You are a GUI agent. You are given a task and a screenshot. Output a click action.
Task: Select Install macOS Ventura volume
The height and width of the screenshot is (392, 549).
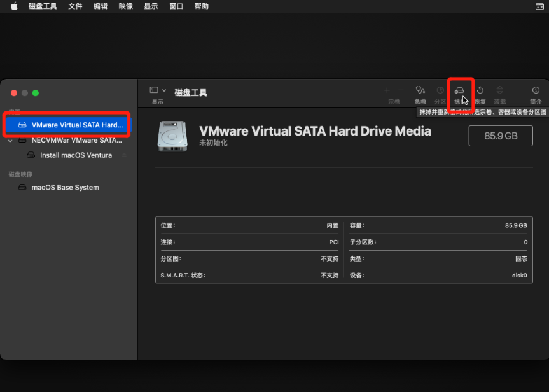click(x=76, y=155)
